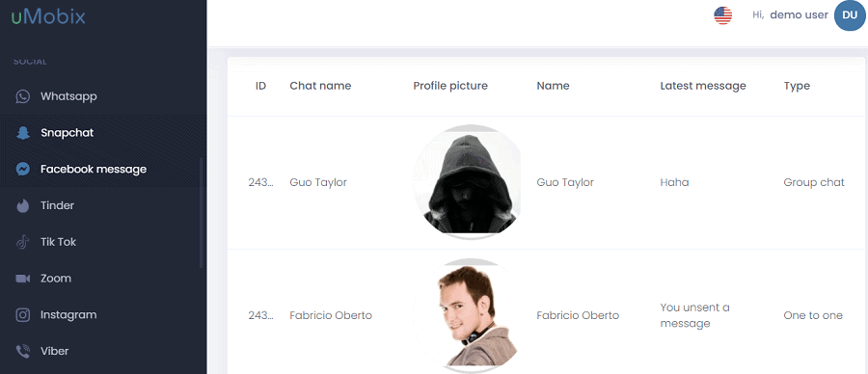Click the Profile picture column header
868x374 pixels.
450,86
